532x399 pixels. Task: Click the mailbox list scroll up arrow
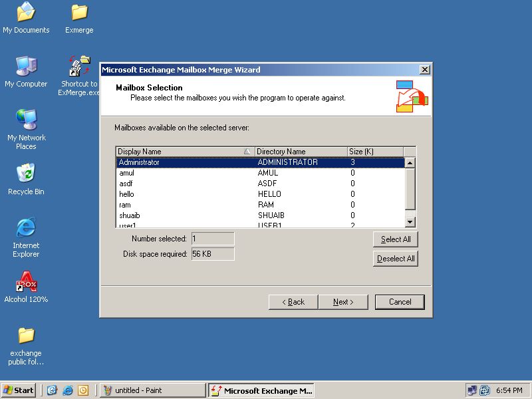(x=410, y=162)
